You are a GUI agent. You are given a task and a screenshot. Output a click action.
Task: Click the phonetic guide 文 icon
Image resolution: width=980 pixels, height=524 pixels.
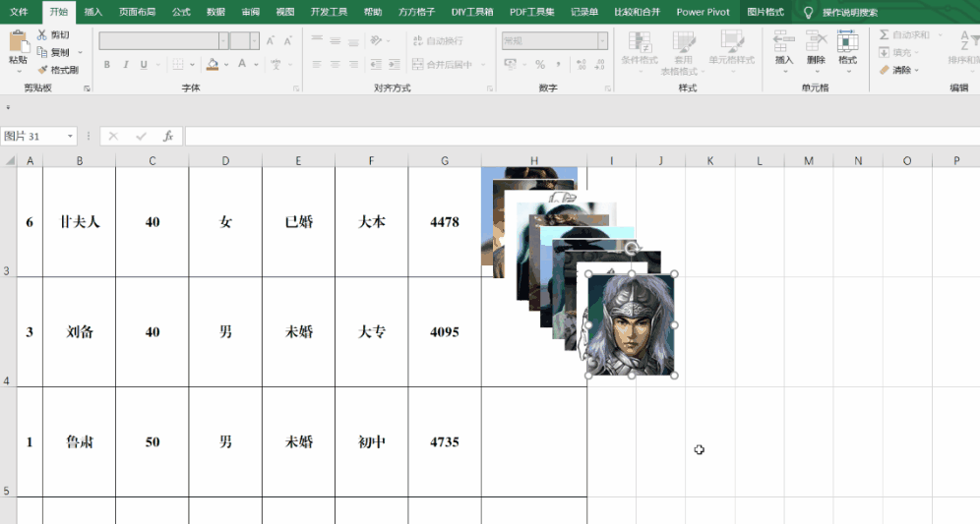click(x=276, y=64)
